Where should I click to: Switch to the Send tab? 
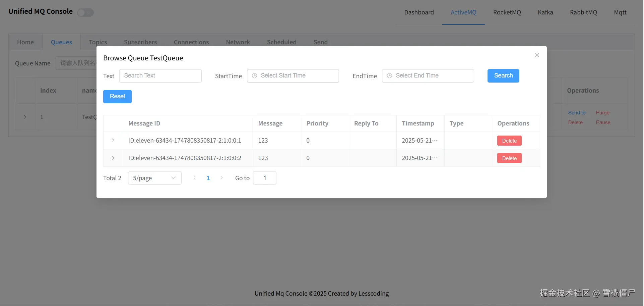[321, 42]
